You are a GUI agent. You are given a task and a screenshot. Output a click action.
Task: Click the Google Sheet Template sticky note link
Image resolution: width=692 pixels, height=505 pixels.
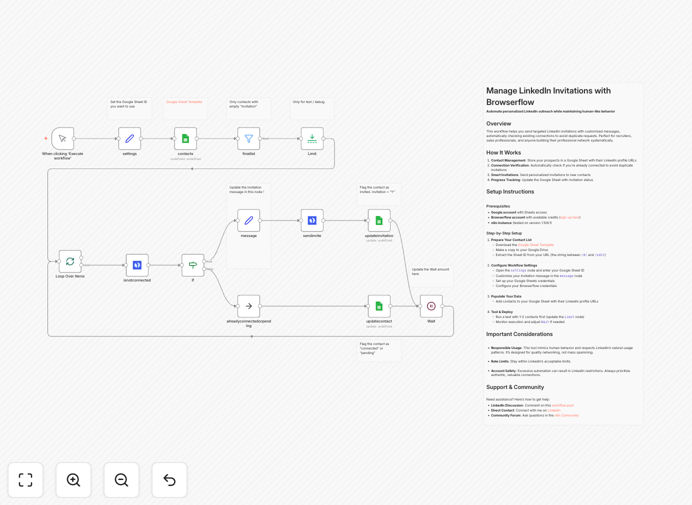coord(184,102)
